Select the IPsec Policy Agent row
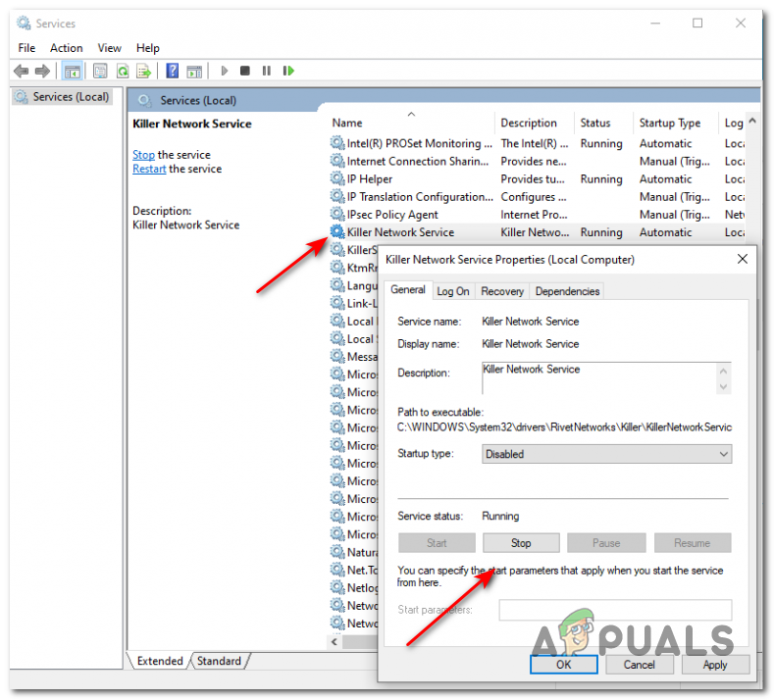The image size is (774, 700). pyautogui.click(x=537, y=215)
